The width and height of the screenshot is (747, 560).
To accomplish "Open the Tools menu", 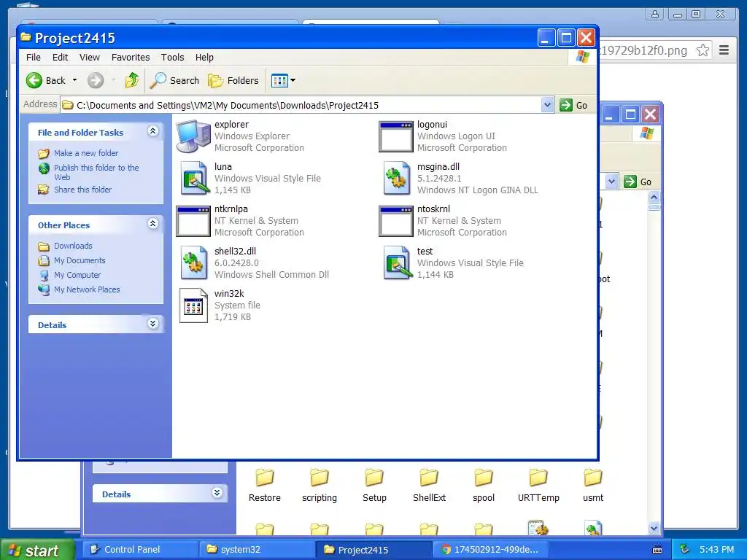I will [172, 57].
